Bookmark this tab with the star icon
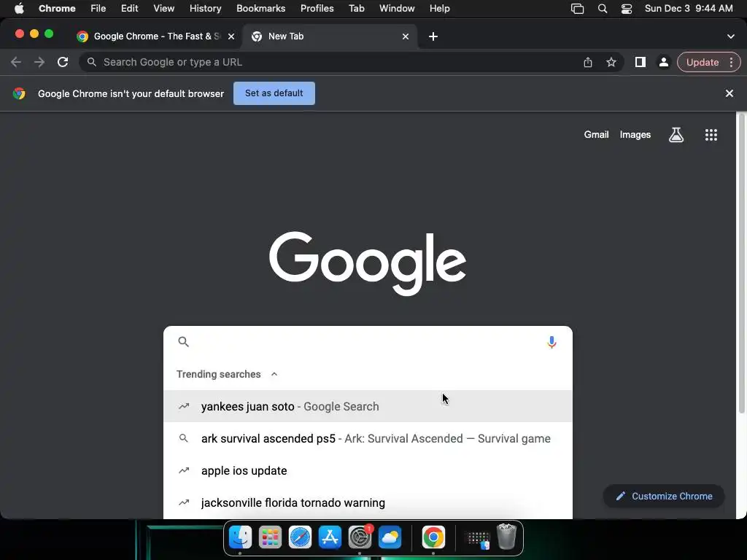Viewport: 747px width, 560px height. 611,62
